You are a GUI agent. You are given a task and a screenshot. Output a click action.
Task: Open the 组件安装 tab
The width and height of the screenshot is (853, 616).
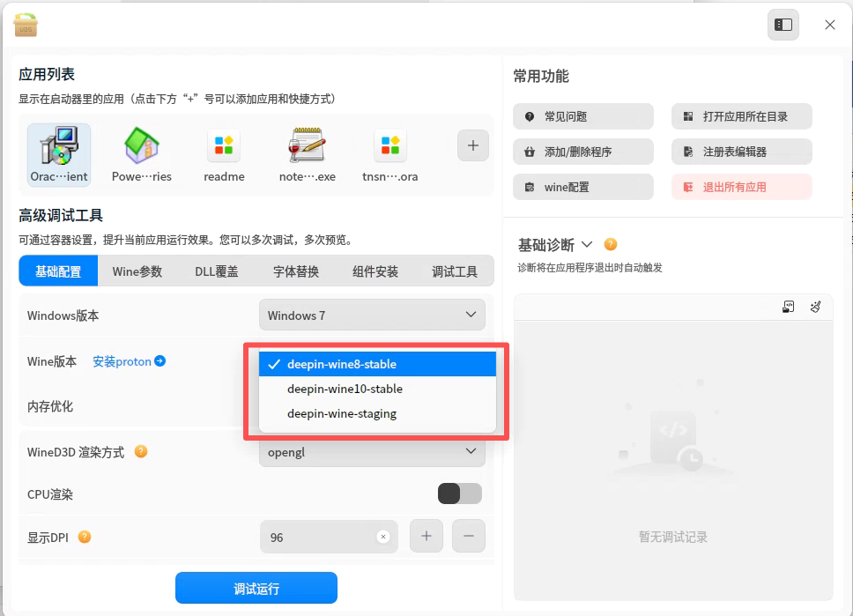point(375,271)
